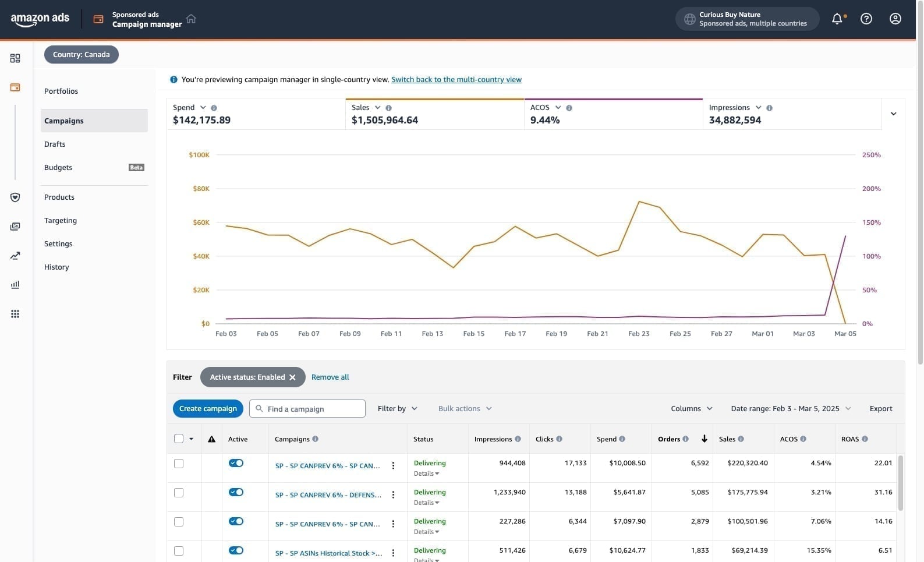
Task: Click the info icon in ROAS column header
Action: (x=865, y=439)
